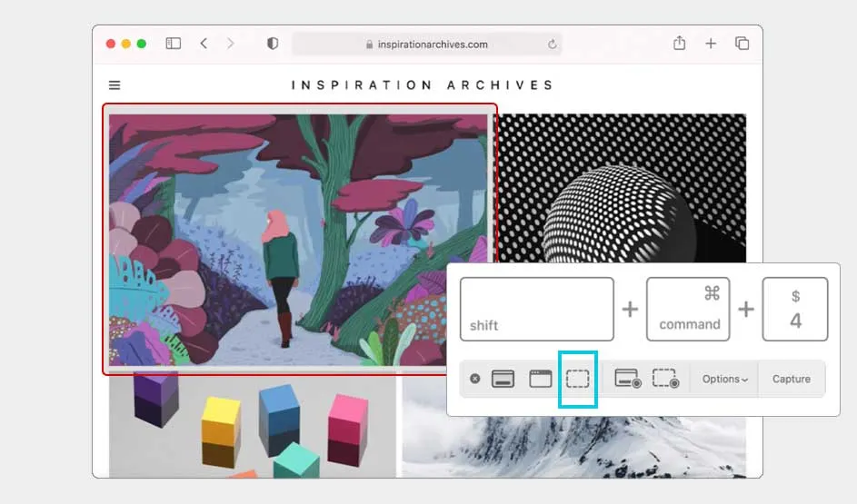Reload the page with the refresh icon
Image resolution: width=857 pixels, height=504 pixels.
pyautogui.click(x=553, y=44)
